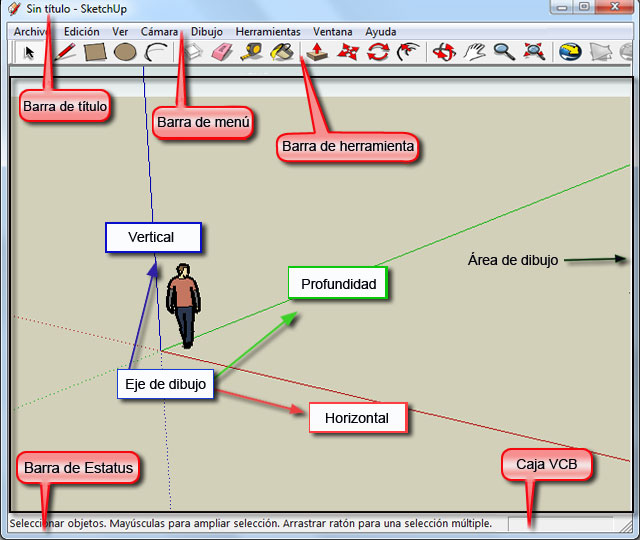Screen dimensions: 640x540
Task: Select the Push/Pull tool
Action: [317, 52]
